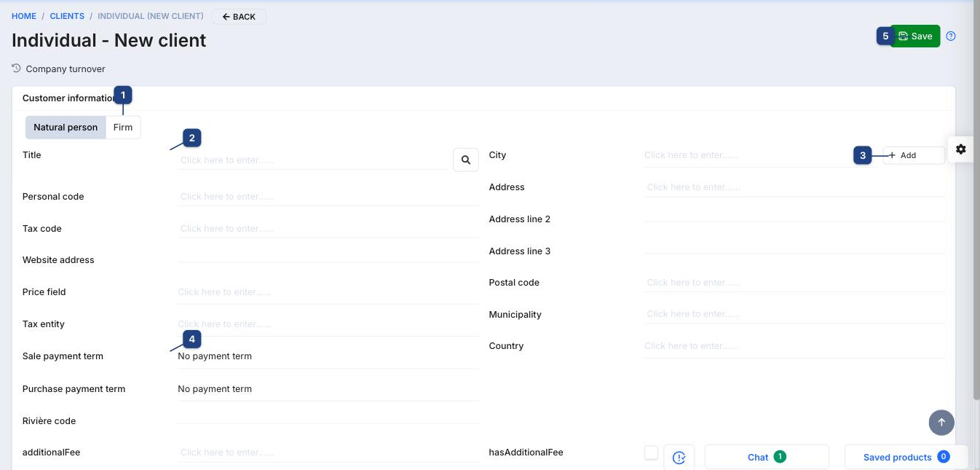The image size is (980, 470).
Task: Click the 'Customer information' section heading
Action: [x=69, y=98]
